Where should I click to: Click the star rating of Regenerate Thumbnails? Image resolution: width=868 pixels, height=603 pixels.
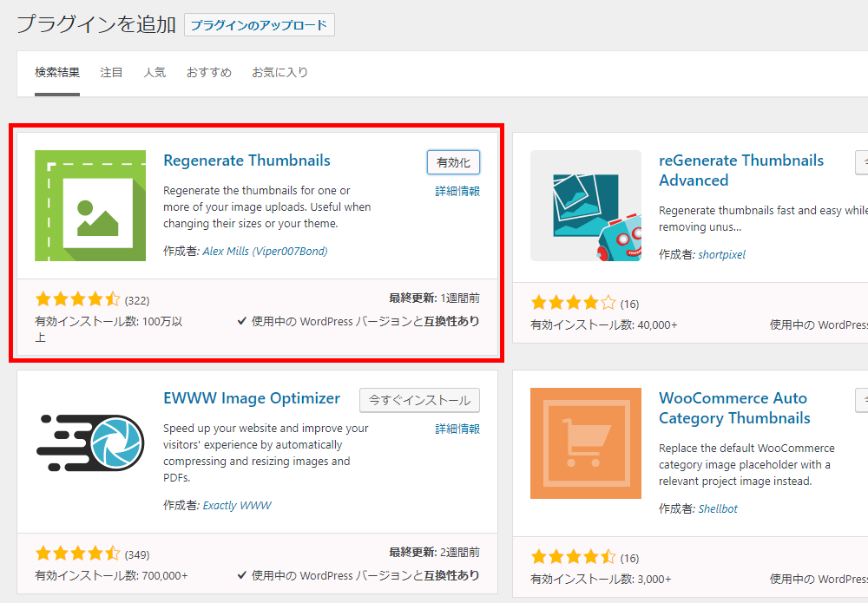[77, 300]
